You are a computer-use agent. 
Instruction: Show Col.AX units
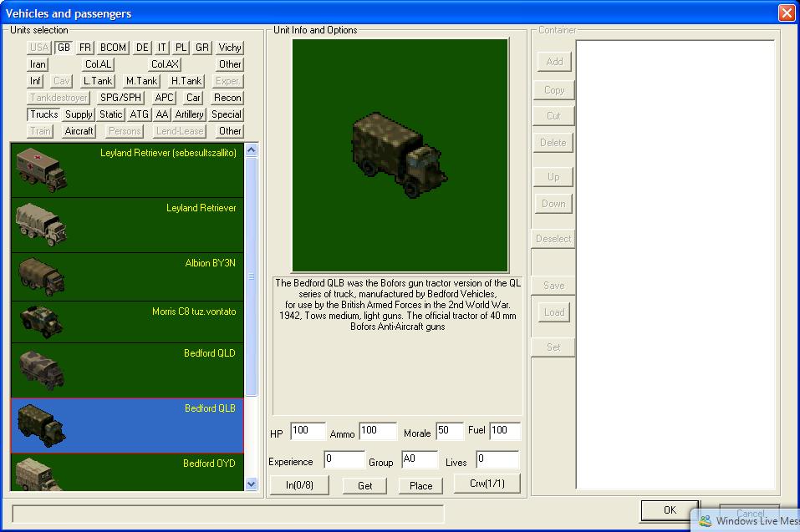point(165,64)
